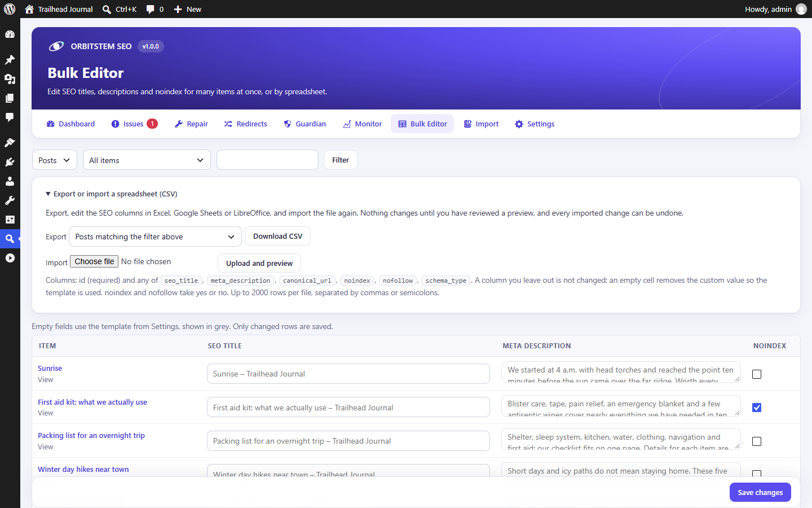The width and height of the screenshot is (812, 508).
Task: Open the comments bubble in admin bar
Action: [155, 9]
